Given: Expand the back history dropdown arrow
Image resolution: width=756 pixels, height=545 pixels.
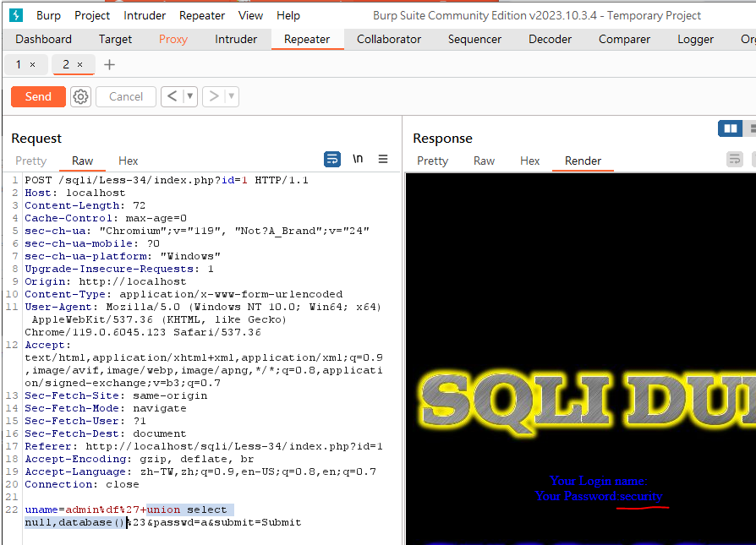Looking at the screenshot, I should (x=190, y=96).
